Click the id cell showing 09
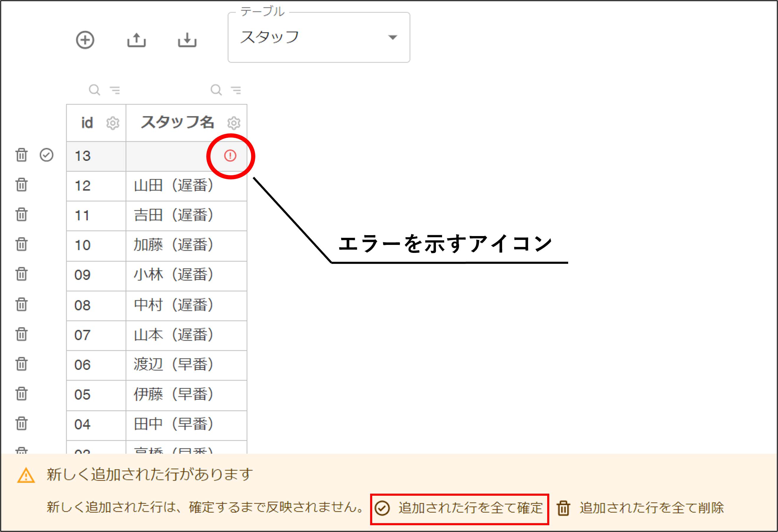 [x=96, y=276]
